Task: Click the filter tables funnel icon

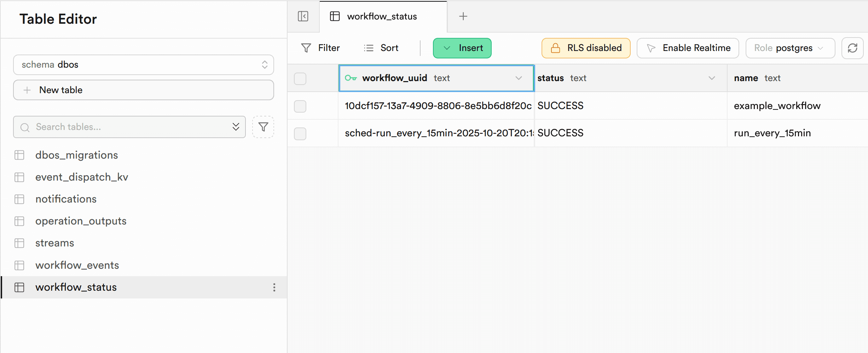Action: [x=263, y=127]
